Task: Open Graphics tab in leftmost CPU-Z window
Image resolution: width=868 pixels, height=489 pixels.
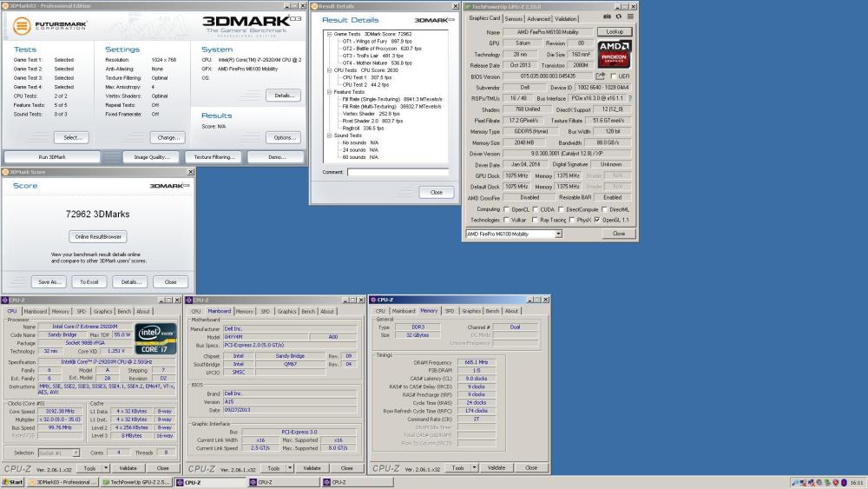Action: coord(102,312)
